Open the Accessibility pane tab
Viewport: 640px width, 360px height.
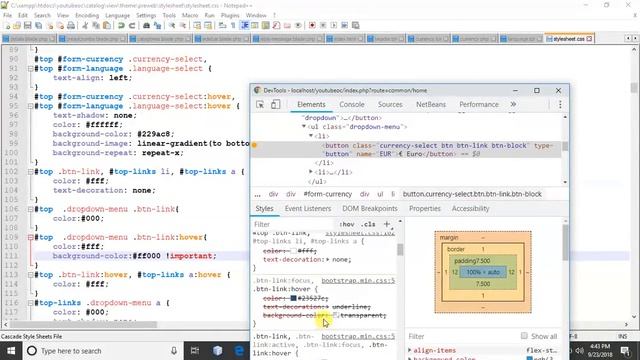470,209
